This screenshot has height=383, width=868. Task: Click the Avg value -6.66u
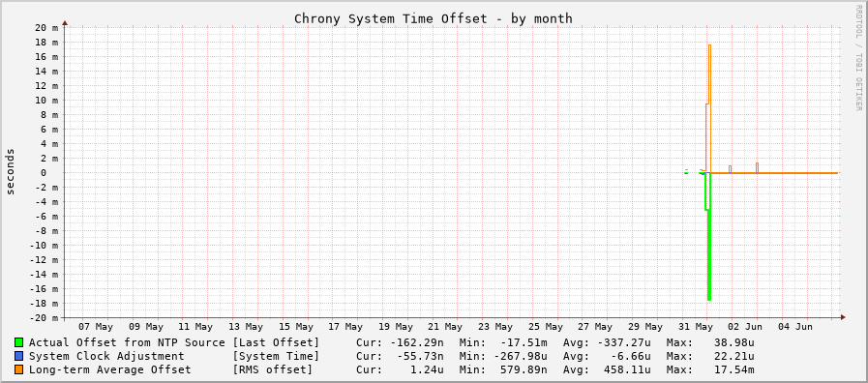point(632,356)
